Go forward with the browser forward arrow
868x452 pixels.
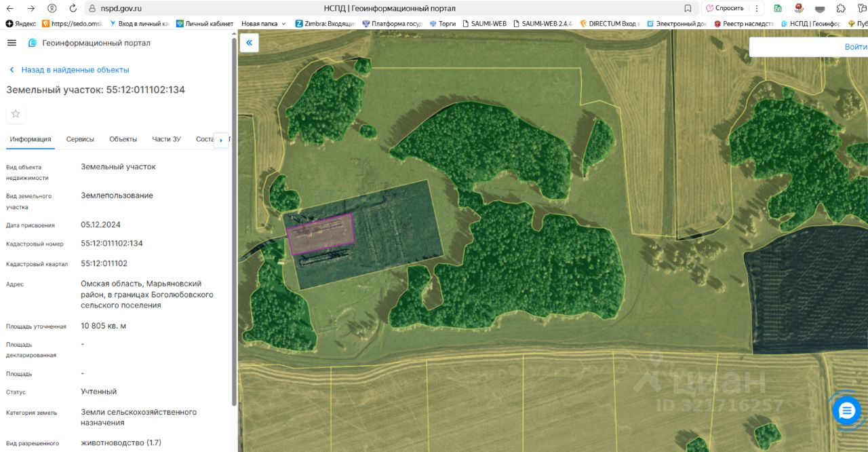(31, 8)
